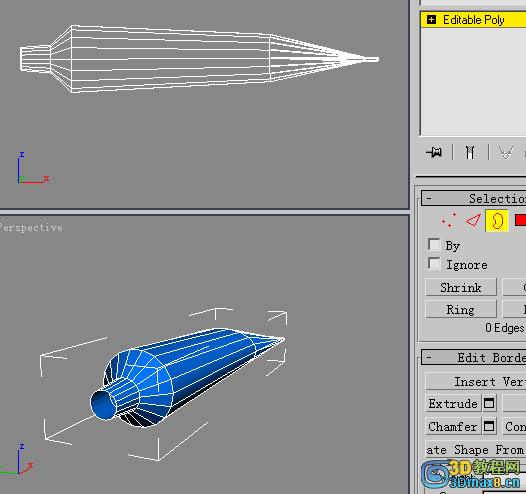Click Make Unique icon

point(506,152)
